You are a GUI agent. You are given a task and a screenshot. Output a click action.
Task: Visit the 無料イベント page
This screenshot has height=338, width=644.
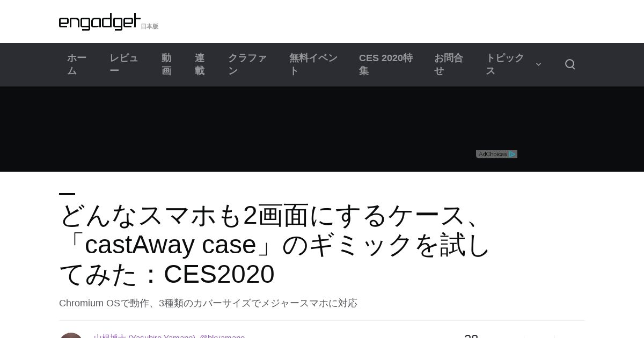[313, 64]
